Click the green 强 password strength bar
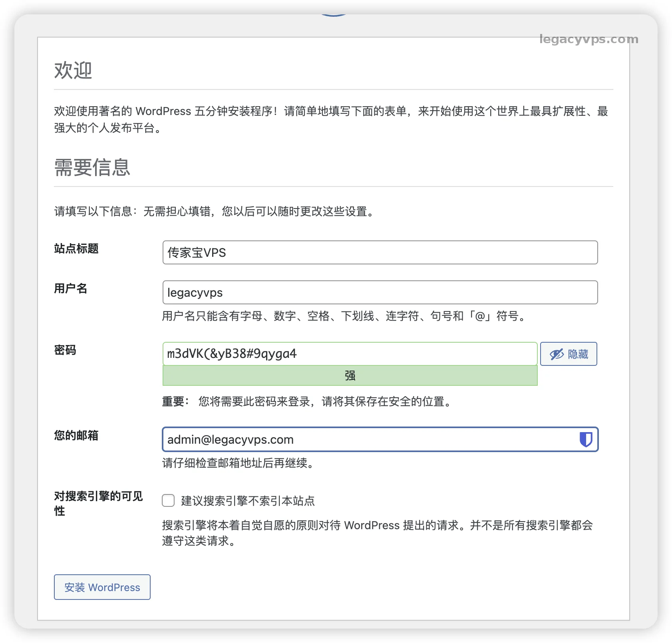The width and height of the screenshot is (672, 643). coord(350,375)
